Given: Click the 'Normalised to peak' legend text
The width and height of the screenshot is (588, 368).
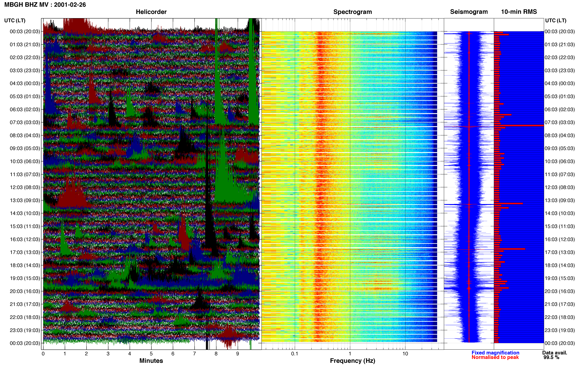Looking at the screenshot, I should 495,357.
